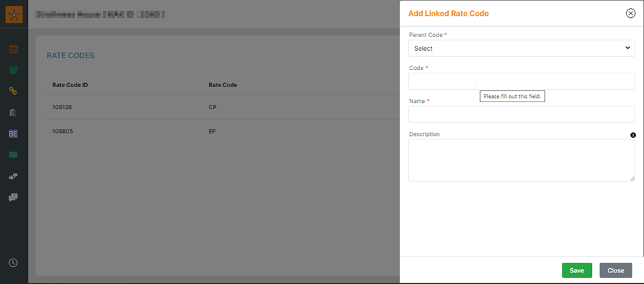Click the Code input field
The height and width of the screenshot is (284, 644).
click(x=521, y=81)
